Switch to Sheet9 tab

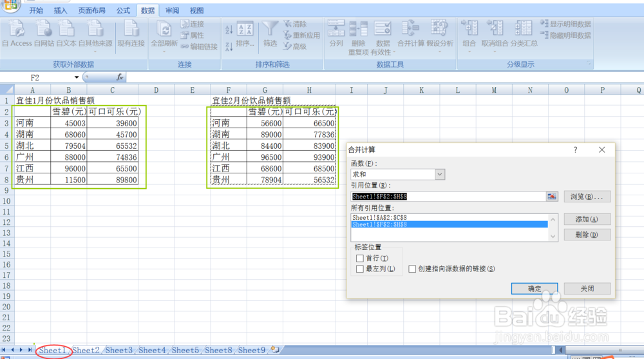251,351
